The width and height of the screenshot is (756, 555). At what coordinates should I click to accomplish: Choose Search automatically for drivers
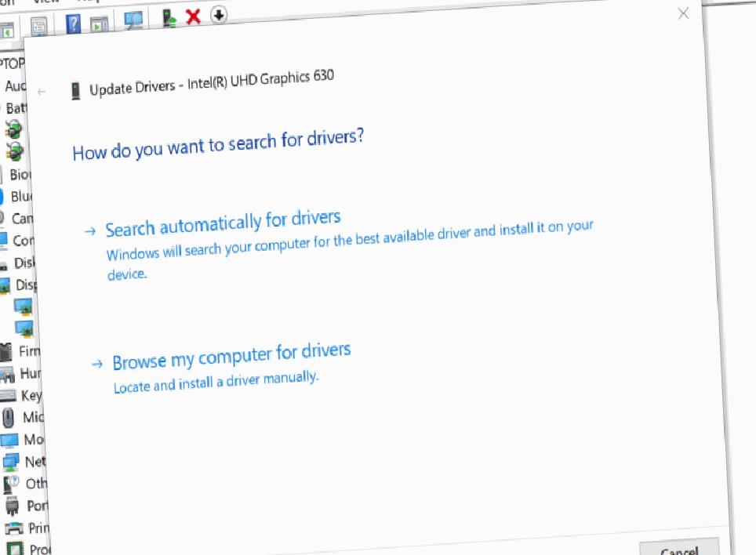223,223
